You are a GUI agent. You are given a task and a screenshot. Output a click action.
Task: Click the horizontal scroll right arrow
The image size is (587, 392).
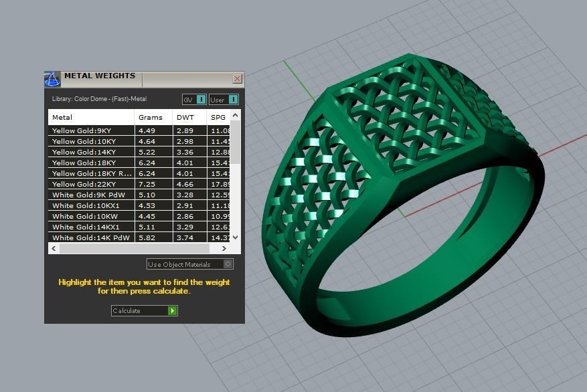224,248
